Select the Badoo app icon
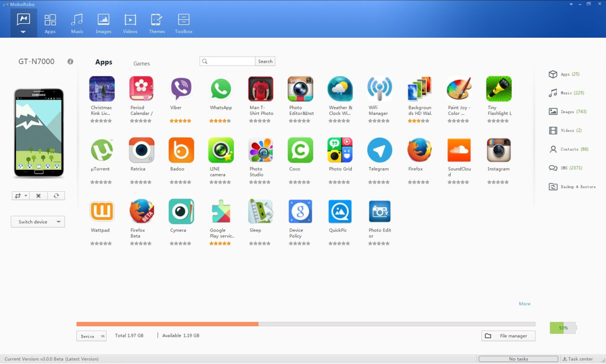The width and height of the screenshot is (606, 364). point(181,150)
